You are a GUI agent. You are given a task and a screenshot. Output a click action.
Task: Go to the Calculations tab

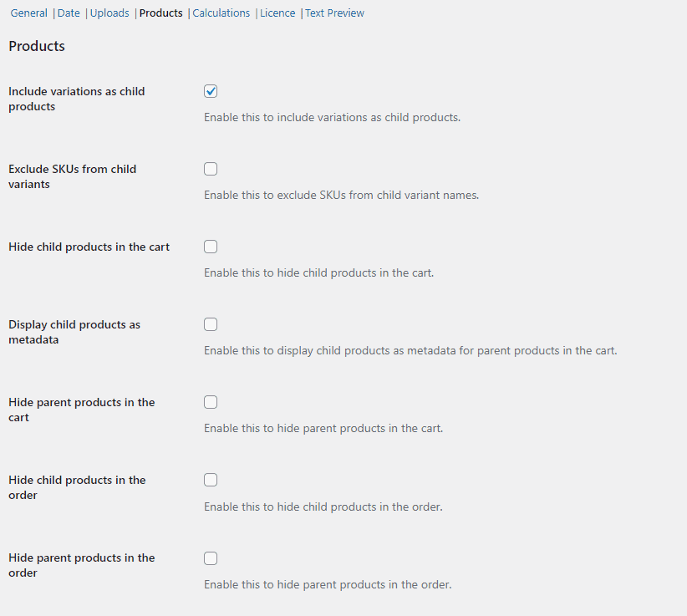pos(221,13)
